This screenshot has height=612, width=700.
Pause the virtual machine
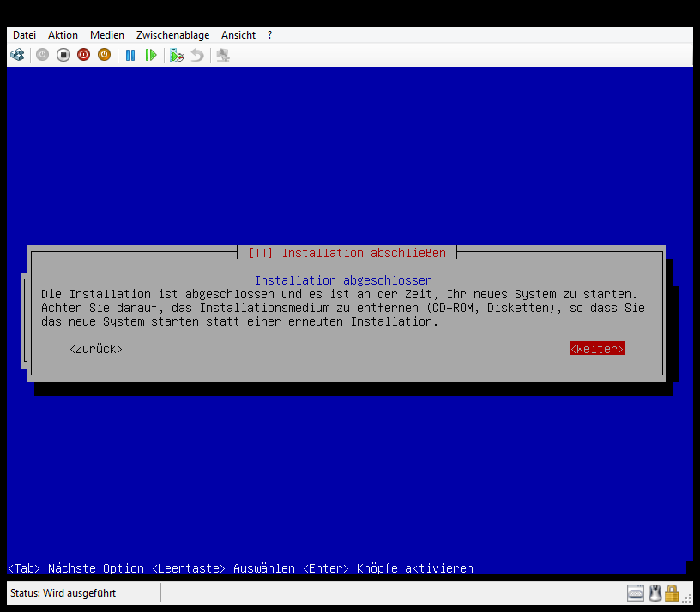[x=130, y=55]
